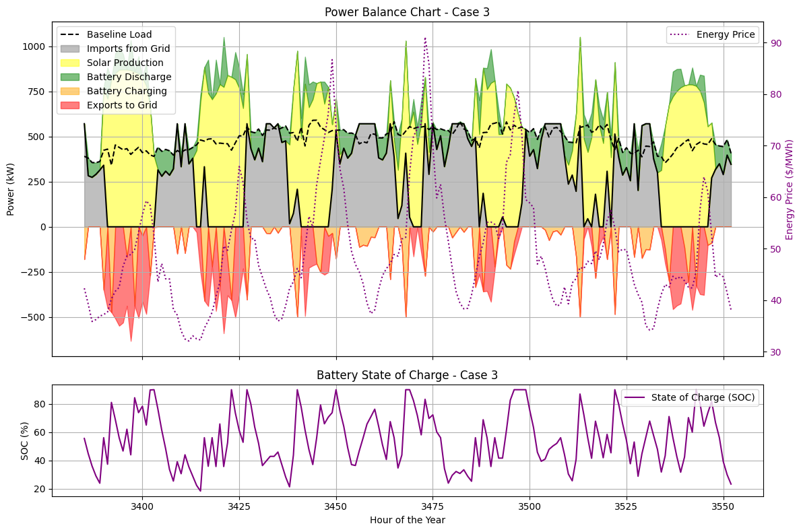This screenshot has width=801, height=532.
Task: Click the gray Imports from Grid legend swatch
Action: 70,48
